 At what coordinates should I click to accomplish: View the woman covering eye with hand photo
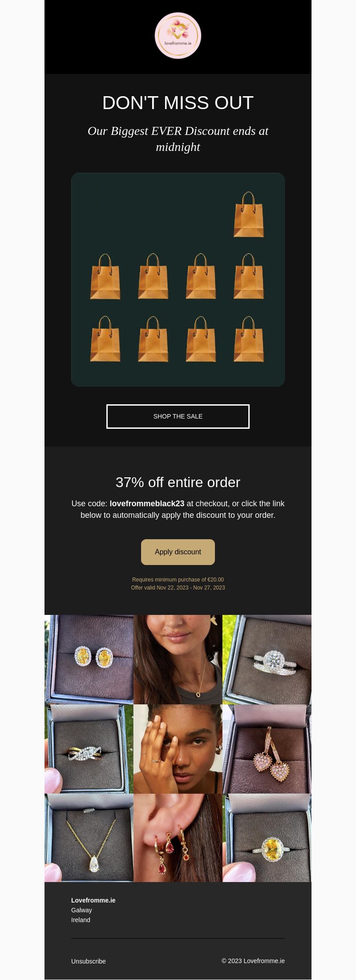(178, 748)
